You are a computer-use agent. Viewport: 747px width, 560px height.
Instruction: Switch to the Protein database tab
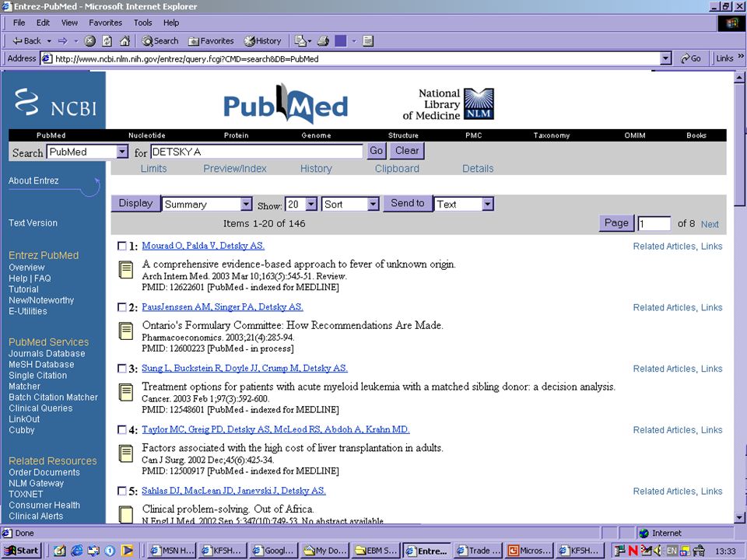[237, 135]
